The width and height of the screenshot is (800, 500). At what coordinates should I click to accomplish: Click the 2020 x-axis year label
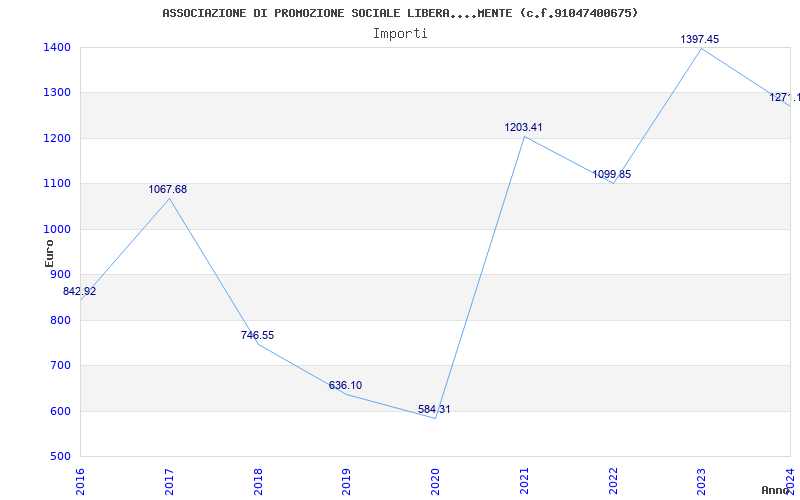point(436,482)
